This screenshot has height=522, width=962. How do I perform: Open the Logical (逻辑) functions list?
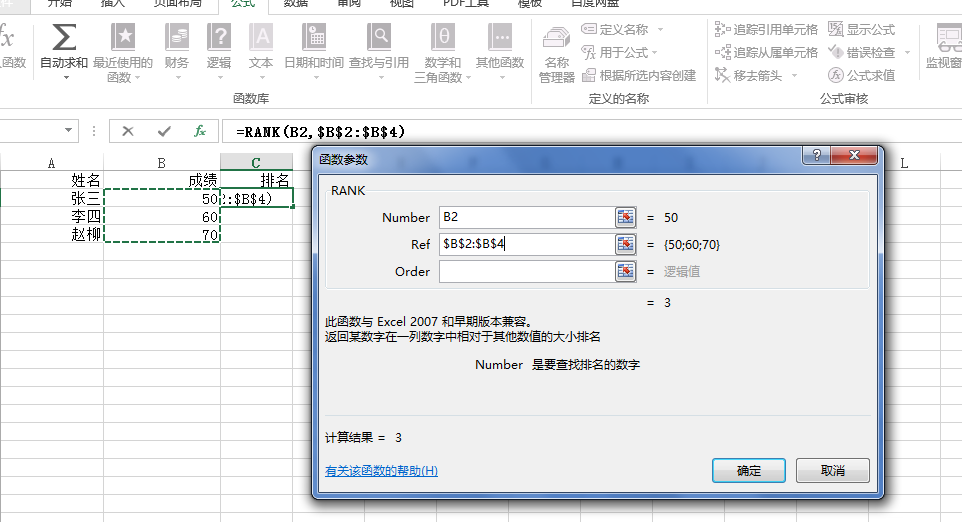pos(219,52)
